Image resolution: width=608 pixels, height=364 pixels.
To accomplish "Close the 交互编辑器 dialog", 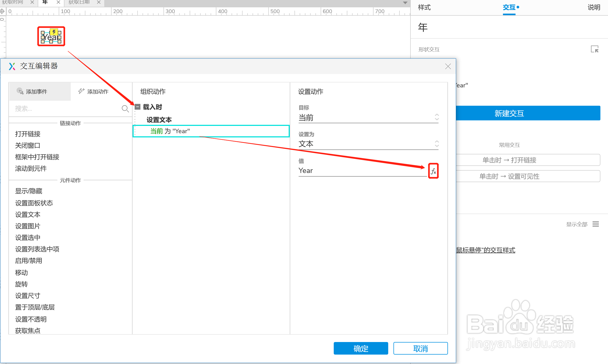I will [x=448, y=66].
